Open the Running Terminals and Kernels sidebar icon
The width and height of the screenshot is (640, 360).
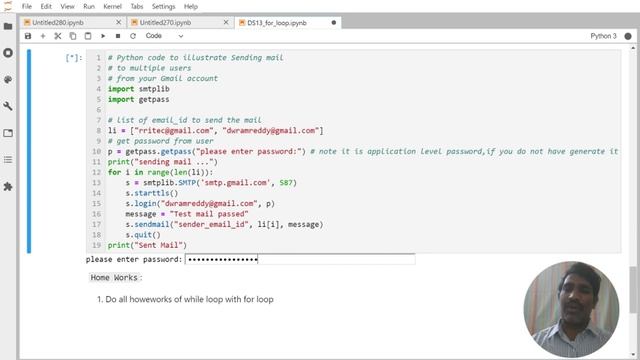click(8, 53)
